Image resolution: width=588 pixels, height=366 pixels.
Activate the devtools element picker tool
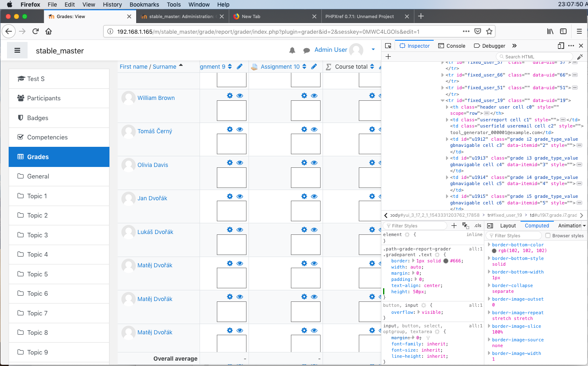(388, 46)
